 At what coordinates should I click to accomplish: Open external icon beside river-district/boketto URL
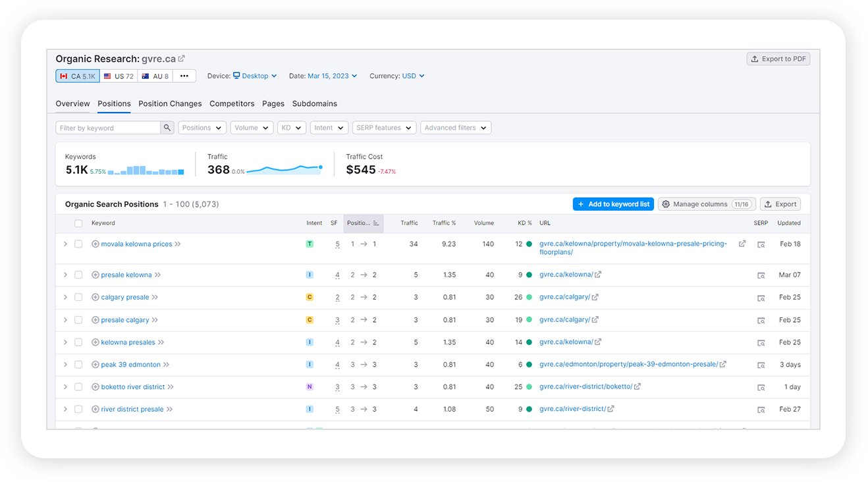coord(637,387)
